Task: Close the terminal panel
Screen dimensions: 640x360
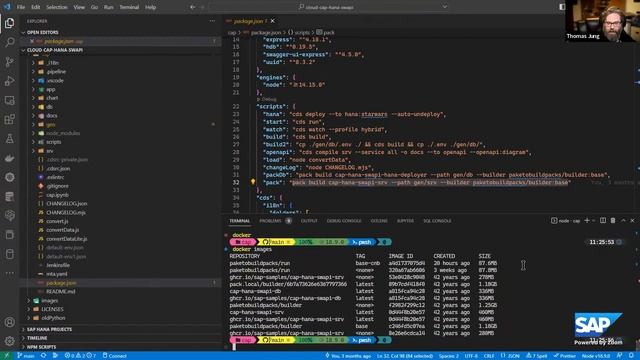Action: coord(632,220)
